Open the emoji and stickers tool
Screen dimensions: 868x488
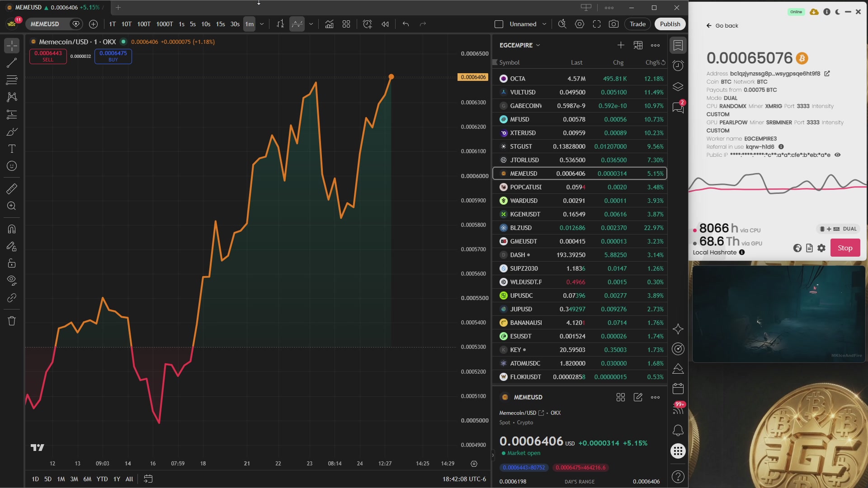click(12, 166)
